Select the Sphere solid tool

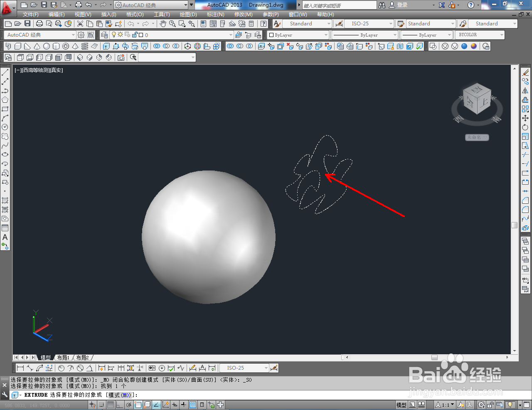pos(47,46)
